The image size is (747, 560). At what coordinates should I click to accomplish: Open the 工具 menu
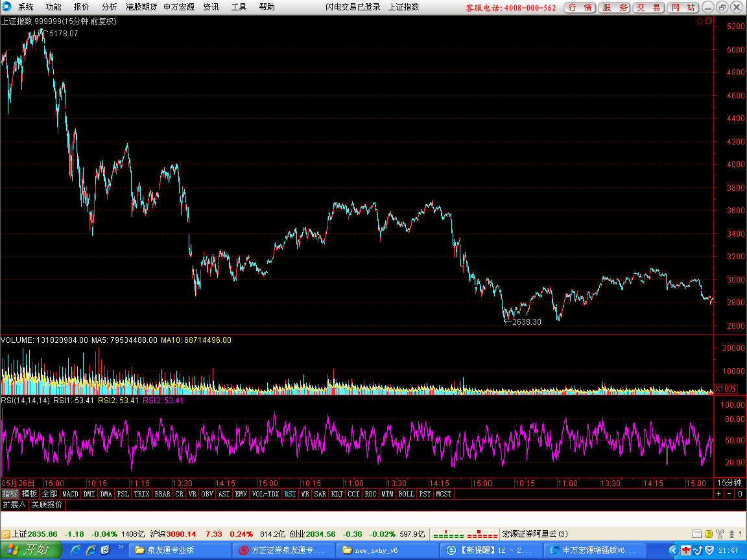(x=239, y=6)
